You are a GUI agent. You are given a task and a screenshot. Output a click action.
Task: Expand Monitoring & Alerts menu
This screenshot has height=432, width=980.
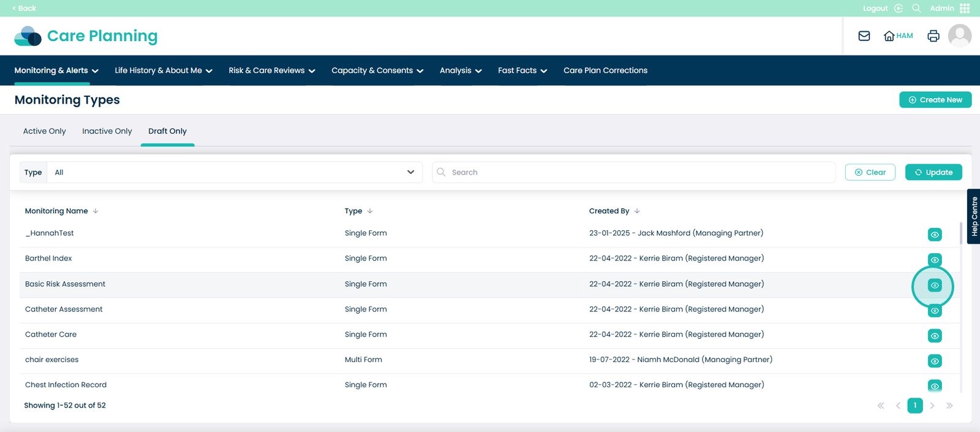tap(56, 70)
